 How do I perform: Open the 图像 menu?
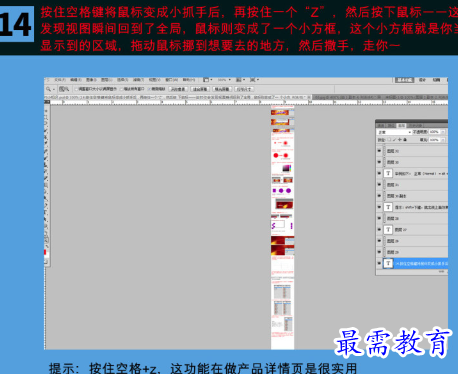92,80
